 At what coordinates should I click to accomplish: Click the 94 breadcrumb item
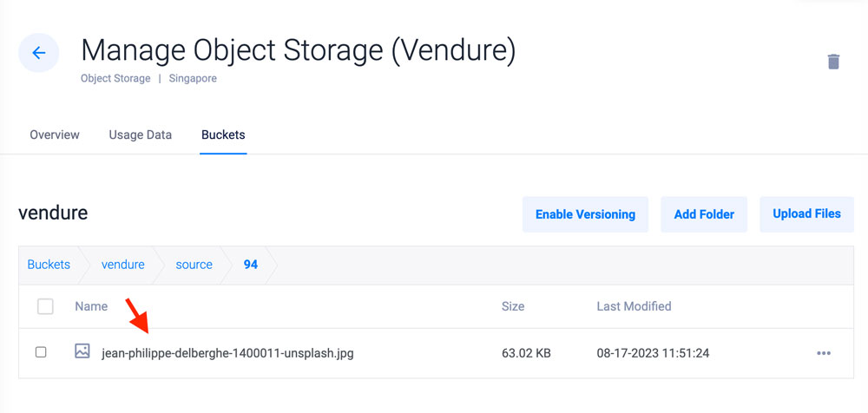251,265
